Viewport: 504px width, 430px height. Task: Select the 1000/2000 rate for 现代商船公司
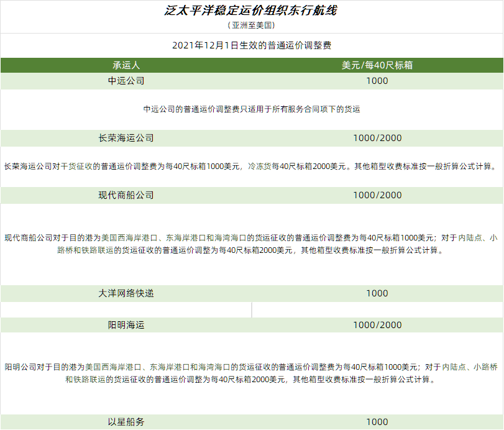[x=377, y=195]
